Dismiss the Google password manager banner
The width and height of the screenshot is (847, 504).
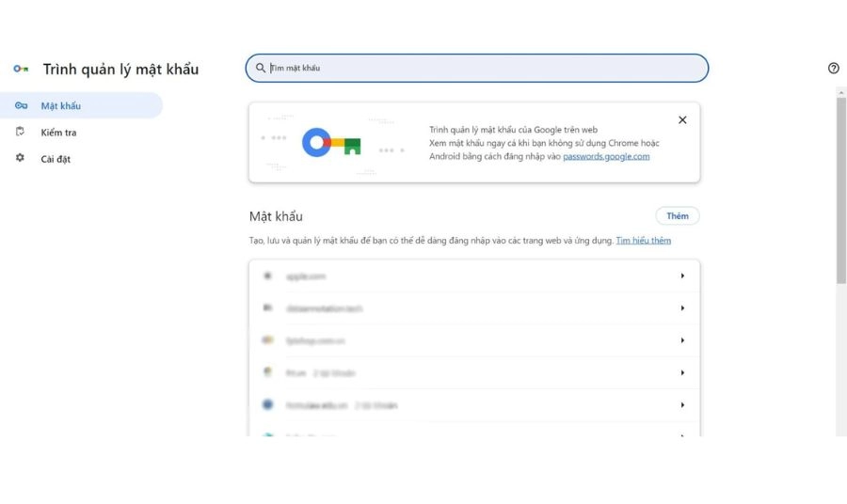click(x=682, y=119)
